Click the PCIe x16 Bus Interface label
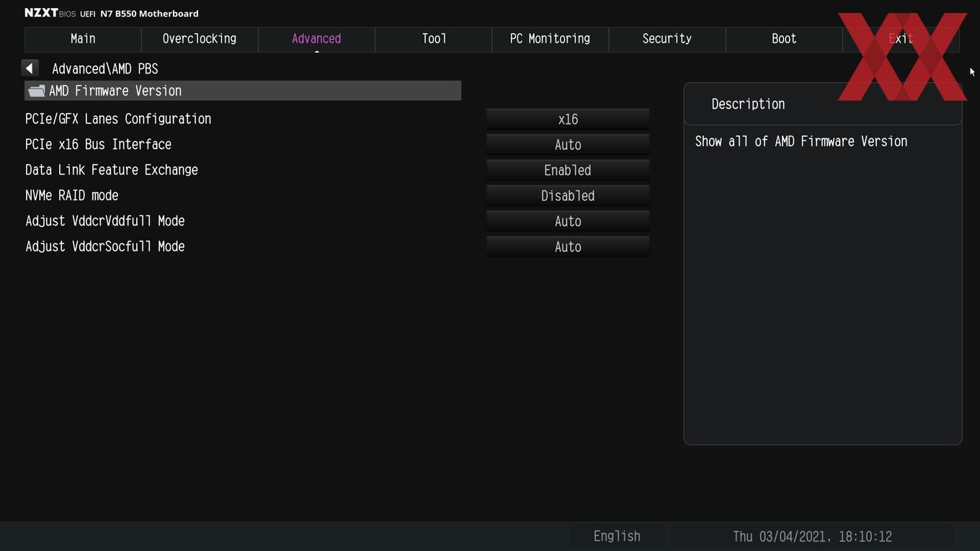The height and width of the screenshot is (551, 980). pos(98,144)
